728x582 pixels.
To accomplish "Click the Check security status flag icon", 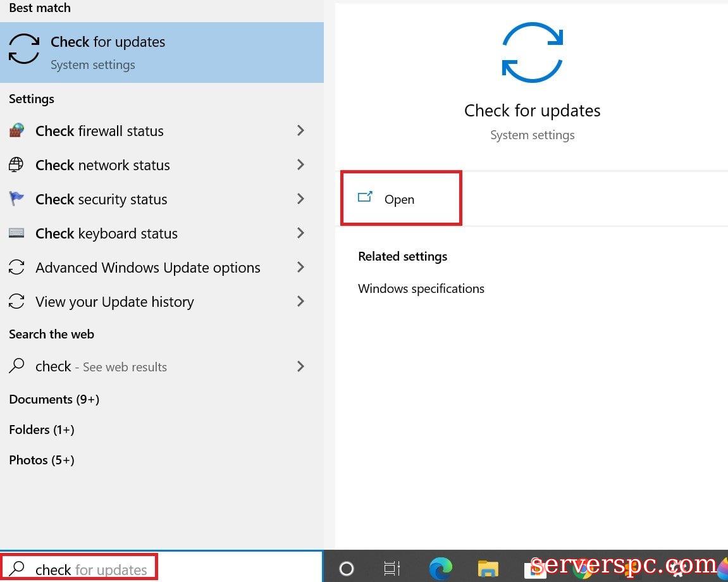I will pyautogui.click(x=16, y=199).
